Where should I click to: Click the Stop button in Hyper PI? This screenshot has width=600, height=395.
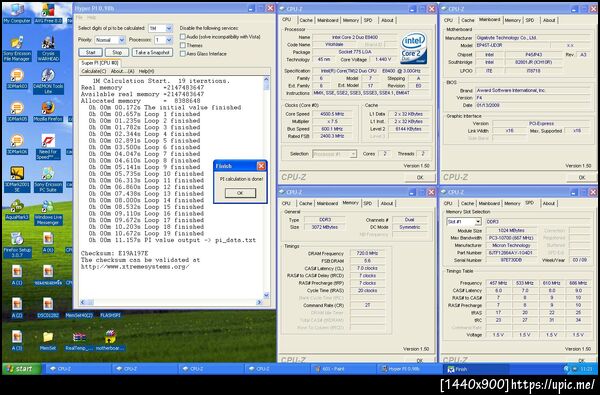(117, 52)
